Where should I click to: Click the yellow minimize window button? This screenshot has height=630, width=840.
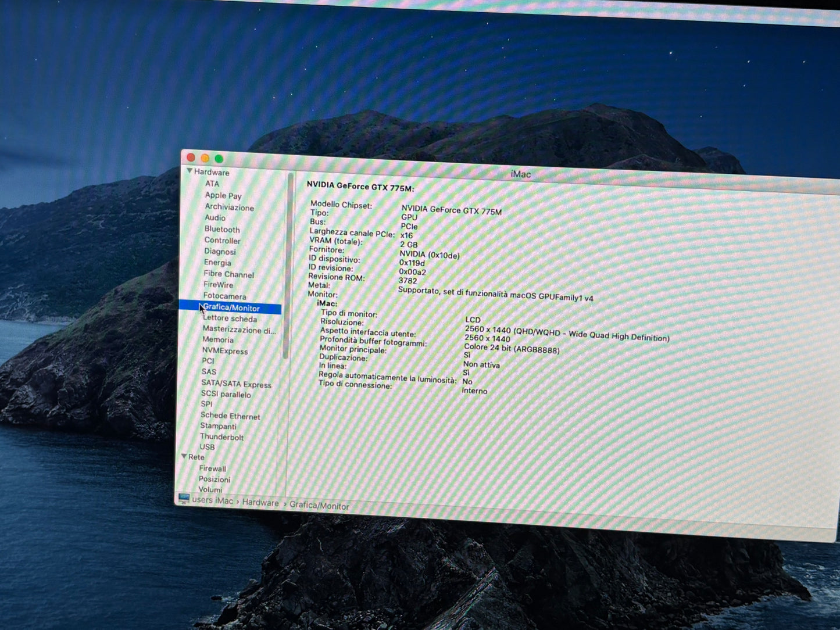pos(205,158)
